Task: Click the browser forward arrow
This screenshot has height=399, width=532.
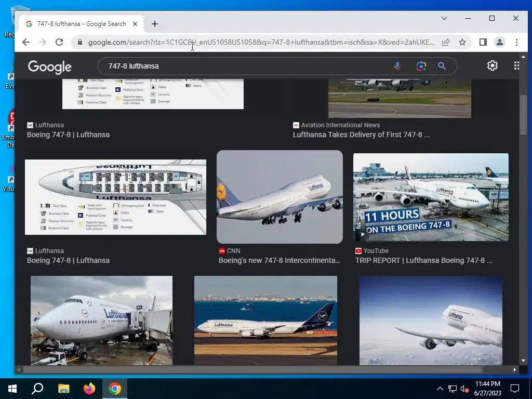Action: (x=43, y=42)
